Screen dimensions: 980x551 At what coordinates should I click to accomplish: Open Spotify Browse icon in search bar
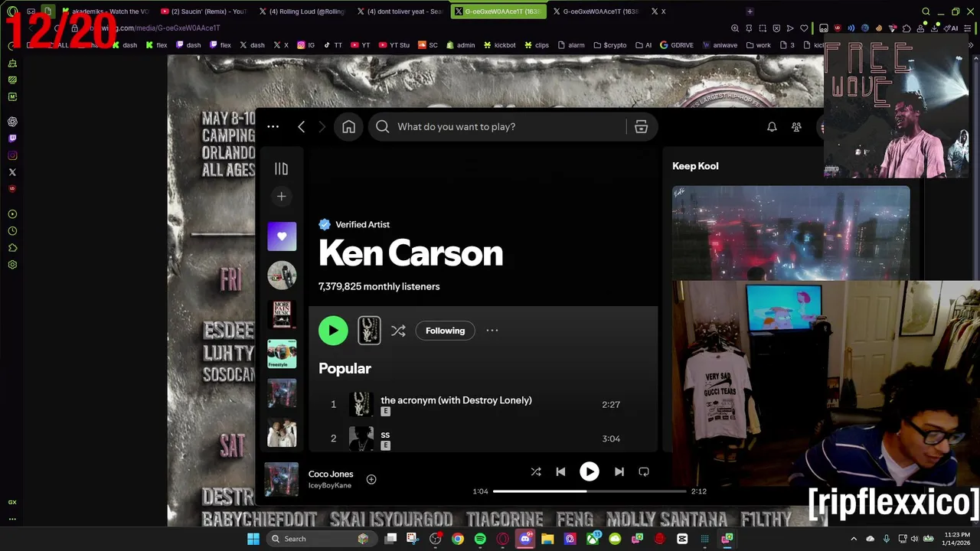tap(641, 127)
